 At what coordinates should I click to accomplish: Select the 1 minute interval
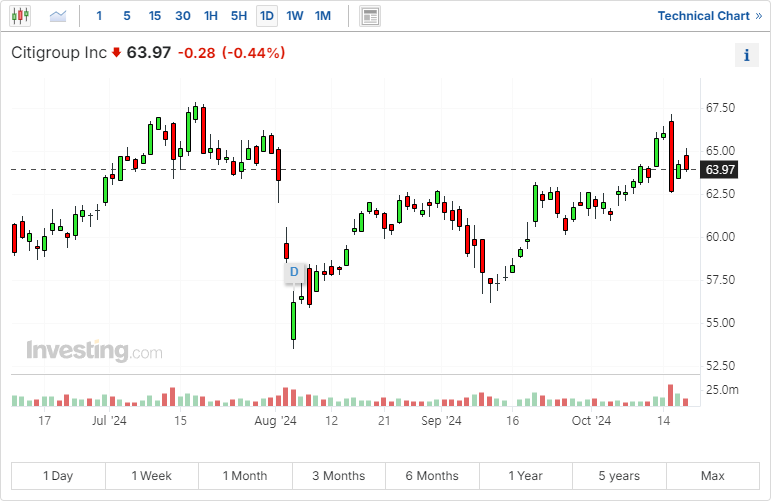99,16
